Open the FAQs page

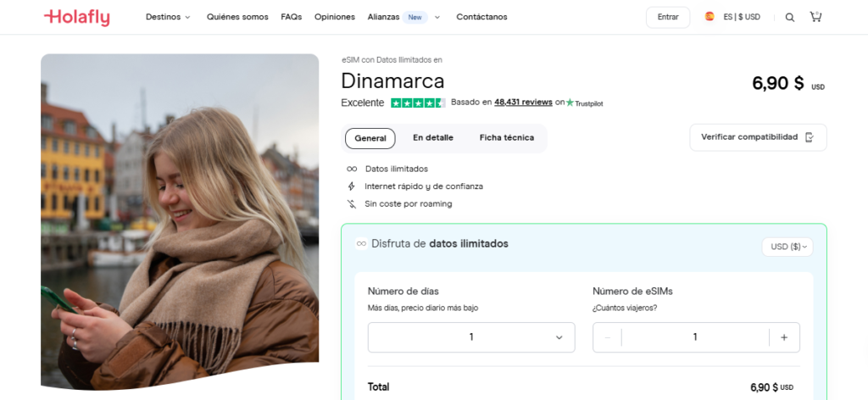292,17
